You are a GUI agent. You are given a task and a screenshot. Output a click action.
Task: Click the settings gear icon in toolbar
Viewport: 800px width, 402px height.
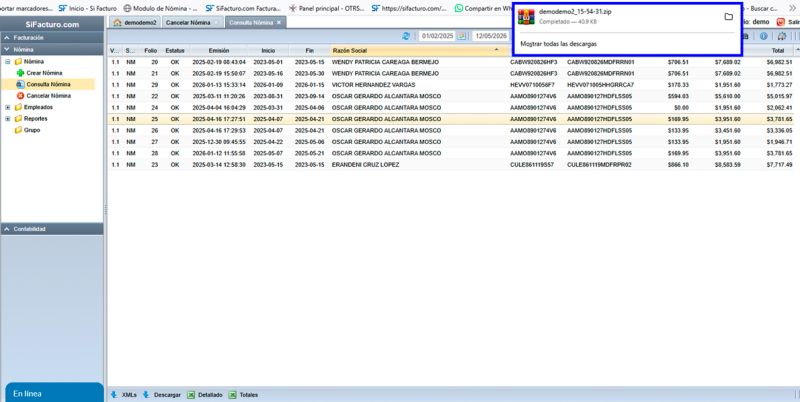(782, 36)
